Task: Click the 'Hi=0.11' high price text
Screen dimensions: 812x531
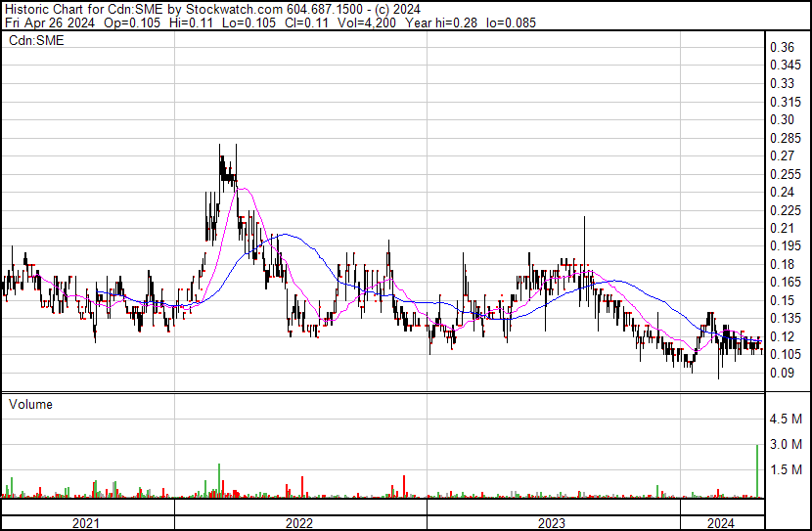Action: [x=191, y=22]
